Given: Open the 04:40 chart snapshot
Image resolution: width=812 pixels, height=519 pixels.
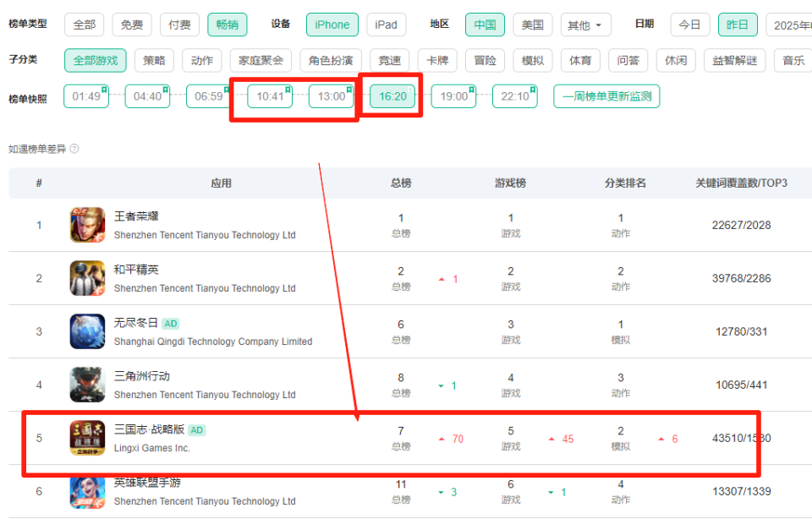Looking at the screenshot, I should click(x=147, y=96).
